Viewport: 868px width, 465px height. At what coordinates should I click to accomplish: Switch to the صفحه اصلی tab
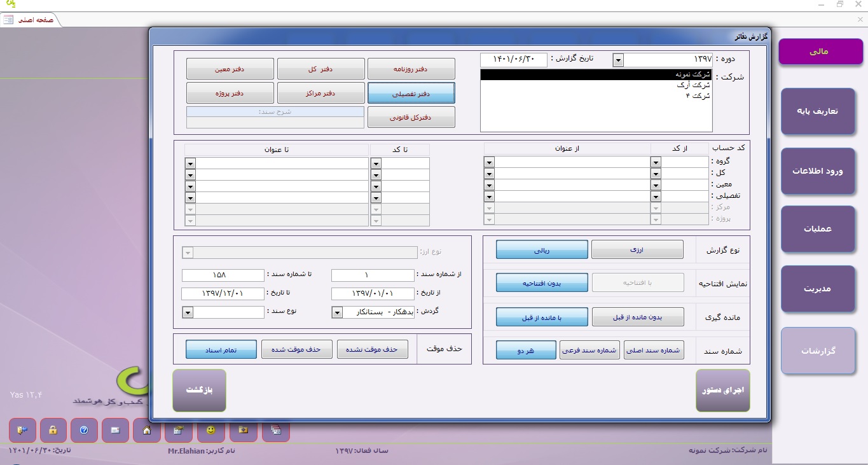tap(32, 20)
